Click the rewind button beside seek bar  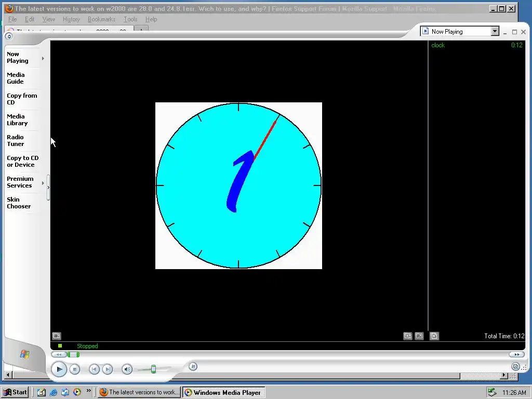(x=59, y=354)
